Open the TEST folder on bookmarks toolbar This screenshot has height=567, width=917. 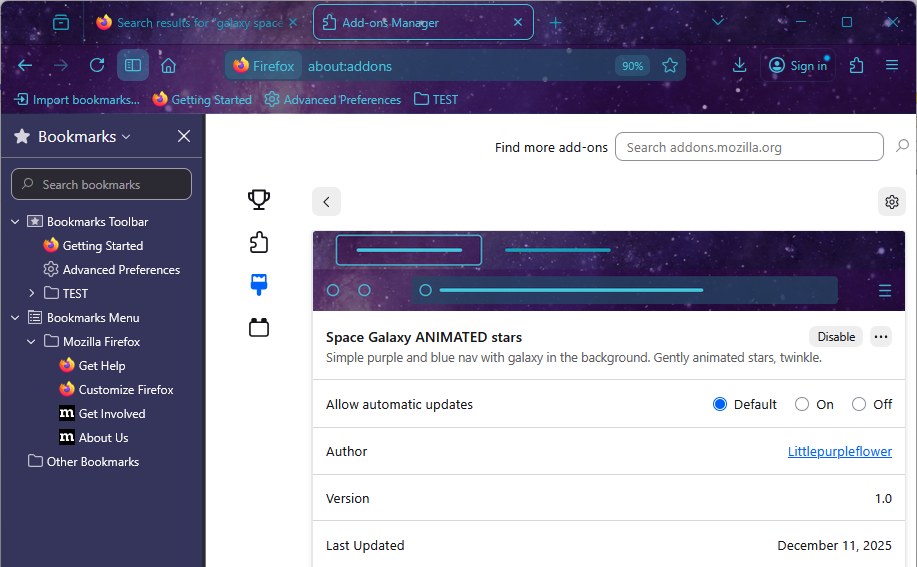(x=436, y=100)
